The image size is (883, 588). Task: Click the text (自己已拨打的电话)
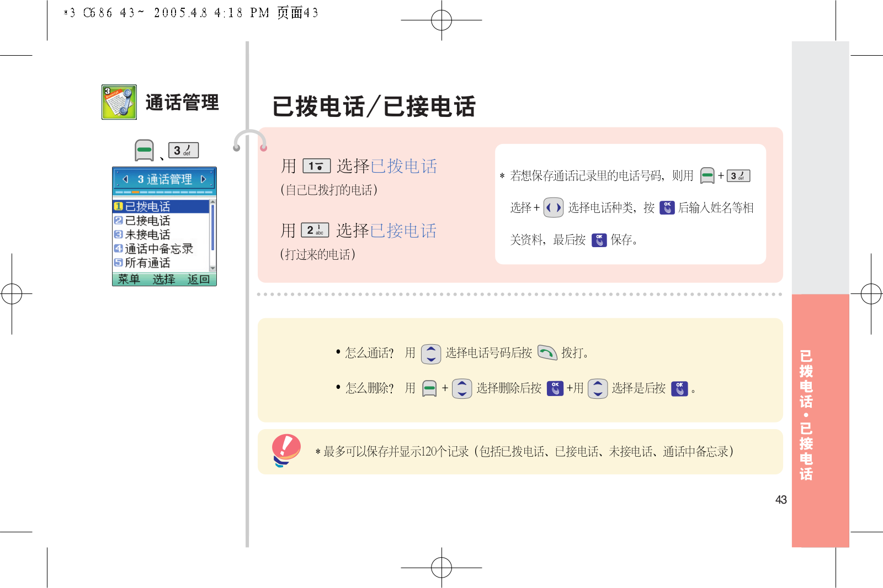[x=329, y=190]
